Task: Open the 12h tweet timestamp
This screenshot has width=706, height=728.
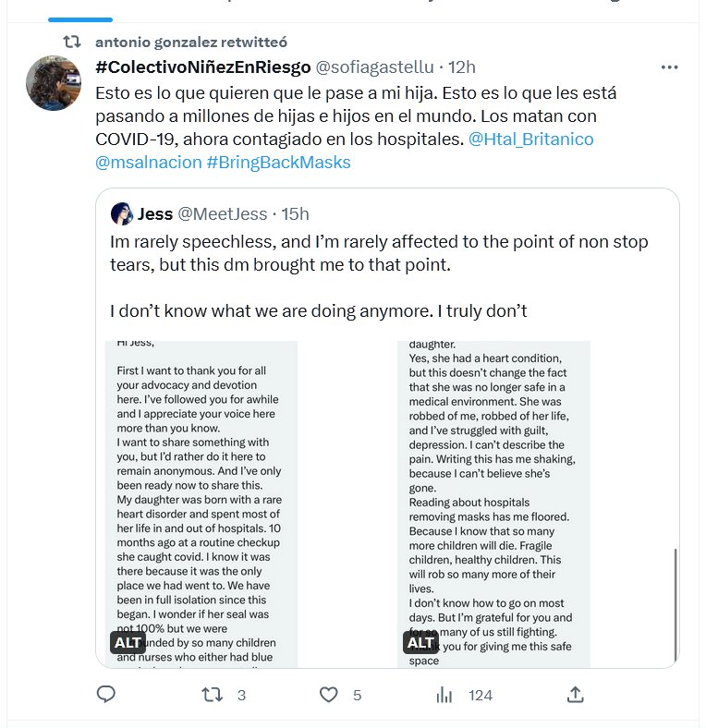Action: click(x=461, y=67)
